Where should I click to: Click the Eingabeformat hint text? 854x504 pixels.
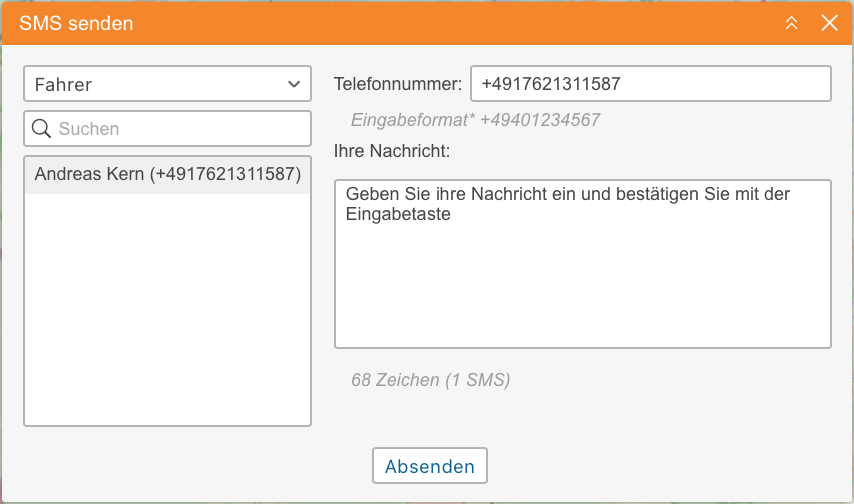tap(475, 120)
